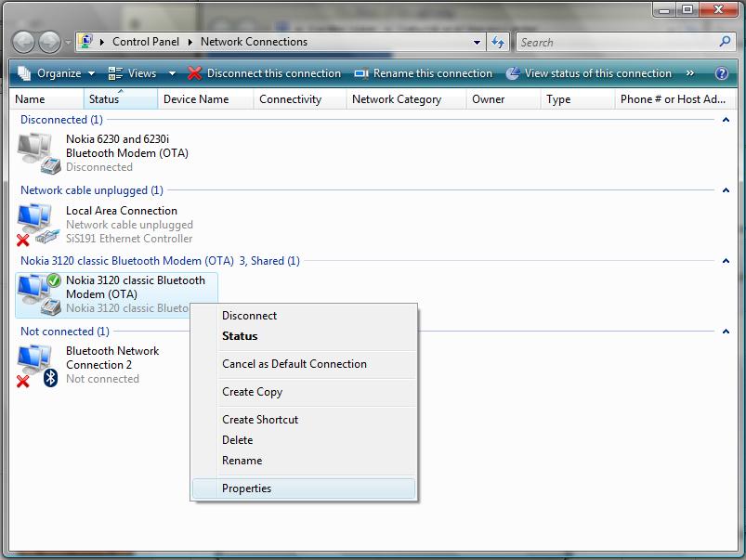746x560 pixels.
Task: Choose Disconnect from the context menu
Action: pyautogui.click(x=304, y=316)
